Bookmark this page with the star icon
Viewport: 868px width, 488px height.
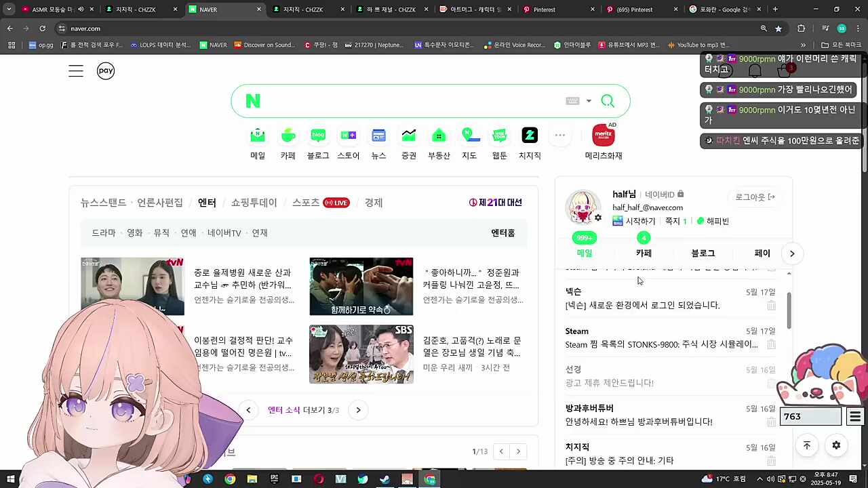pyautogui.click(x=778, y=28)
